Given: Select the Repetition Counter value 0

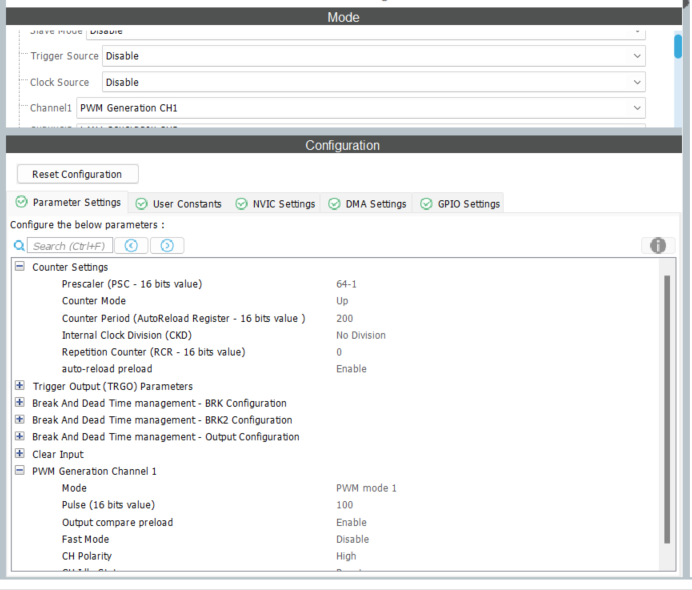Looking at the screenshot, I should point(339,352).
